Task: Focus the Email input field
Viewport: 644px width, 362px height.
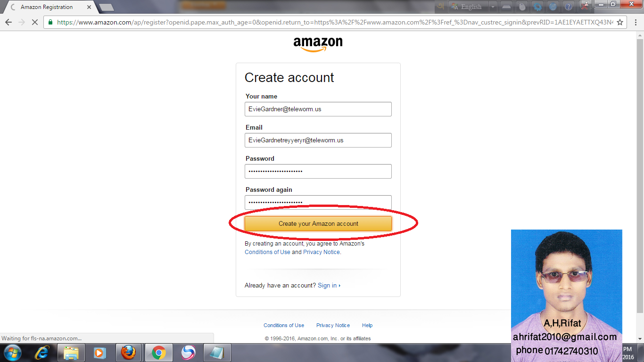Action: (x=318, y=140)
